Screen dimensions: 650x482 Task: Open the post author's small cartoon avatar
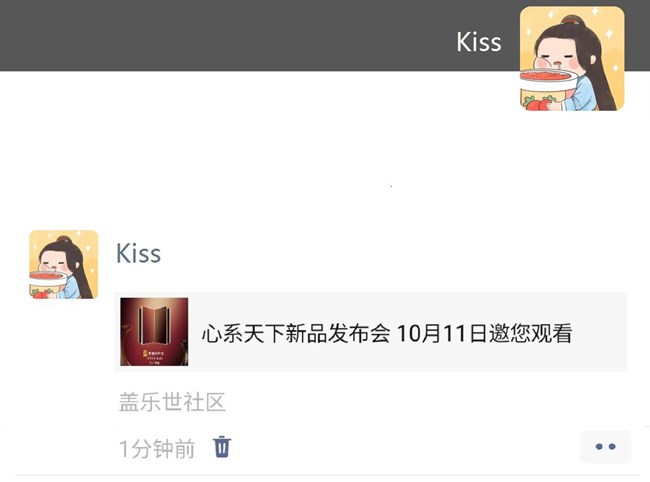(x=63, y=264)
